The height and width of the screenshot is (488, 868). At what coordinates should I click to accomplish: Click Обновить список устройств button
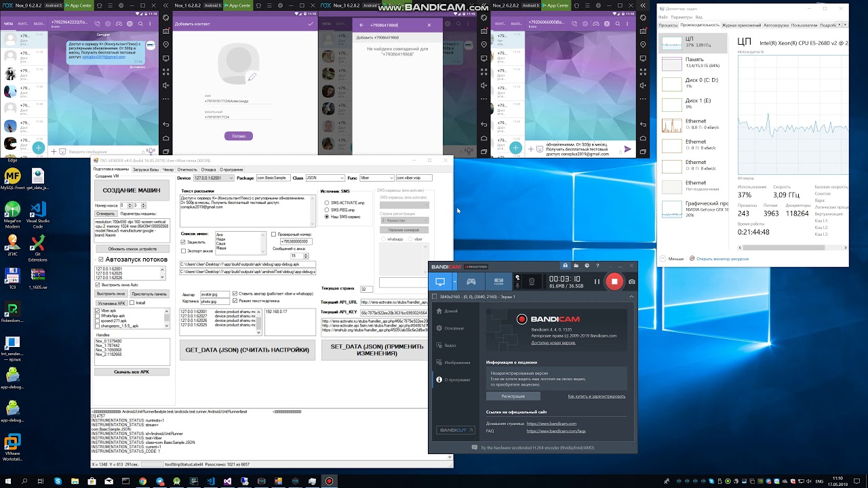point(132,249)
